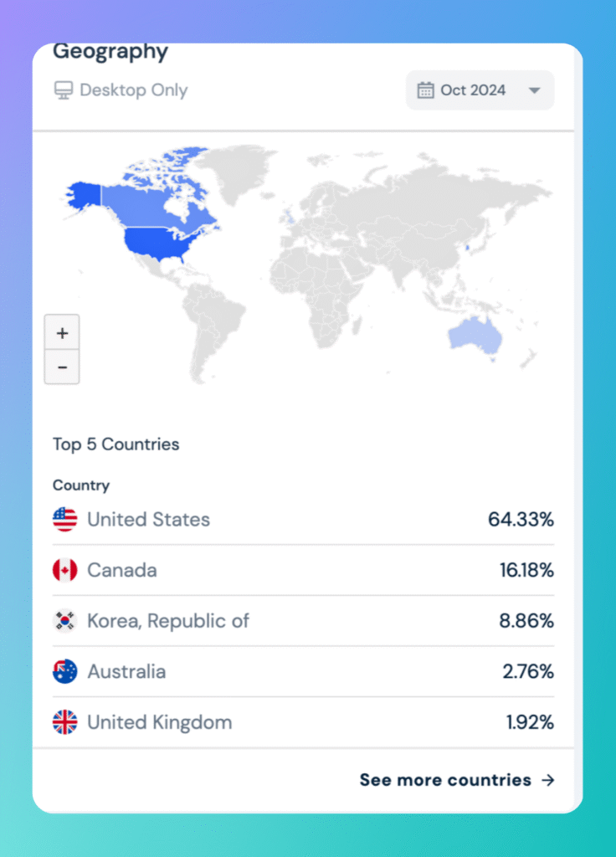Click the calendar icon in date selector

point(425,90)
